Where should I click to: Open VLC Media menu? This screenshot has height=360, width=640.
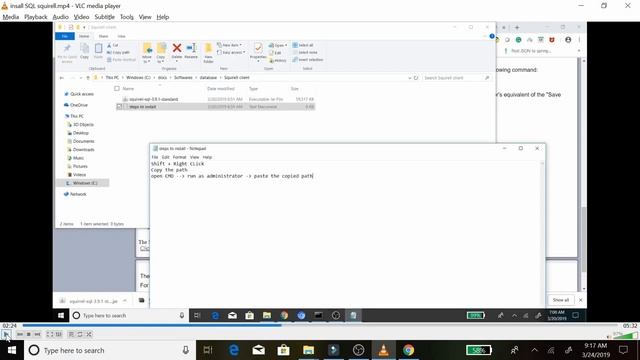click(11, 17)
